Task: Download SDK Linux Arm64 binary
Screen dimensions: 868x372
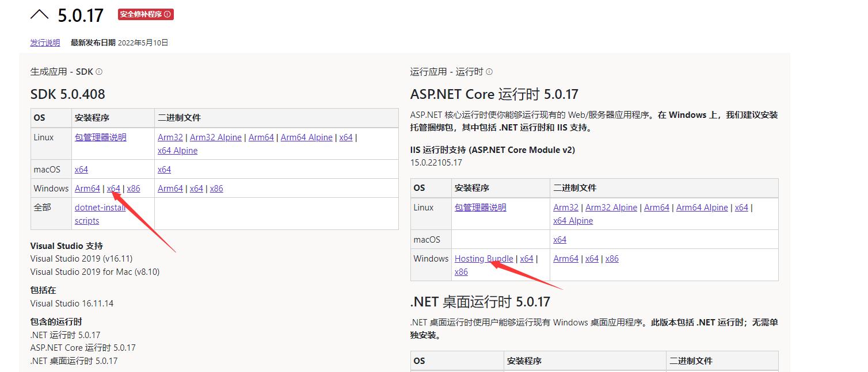Action: pyautogui.click(x=261, y=137)
